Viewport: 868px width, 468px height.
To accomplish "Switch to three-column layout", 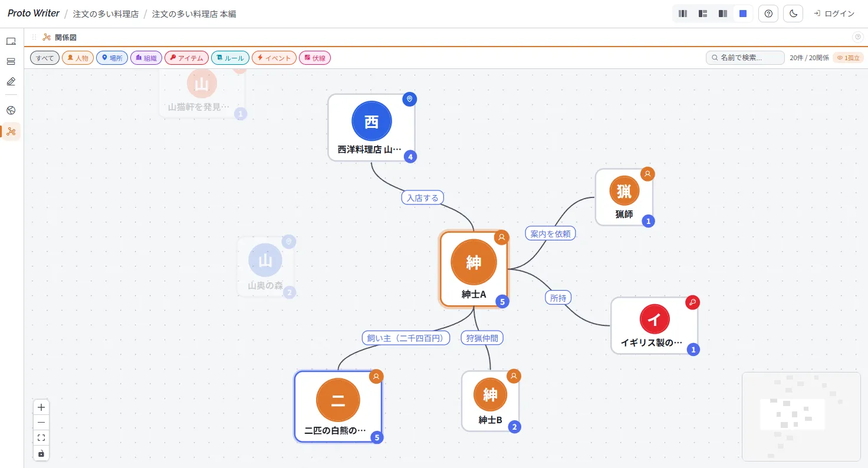I will [683, 14].
